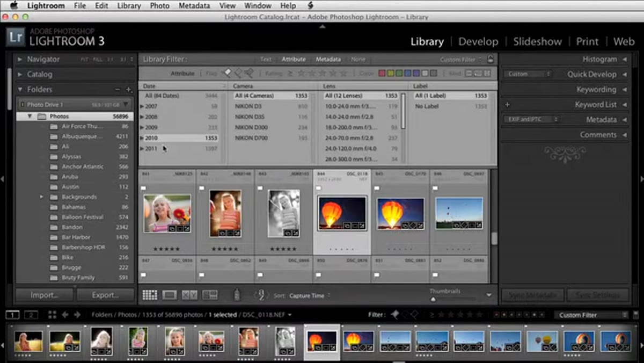The width and height of the screenshot is (644, 363).
Task: Click the rating comparison operator symbol
Action: (x=290, y=74)
